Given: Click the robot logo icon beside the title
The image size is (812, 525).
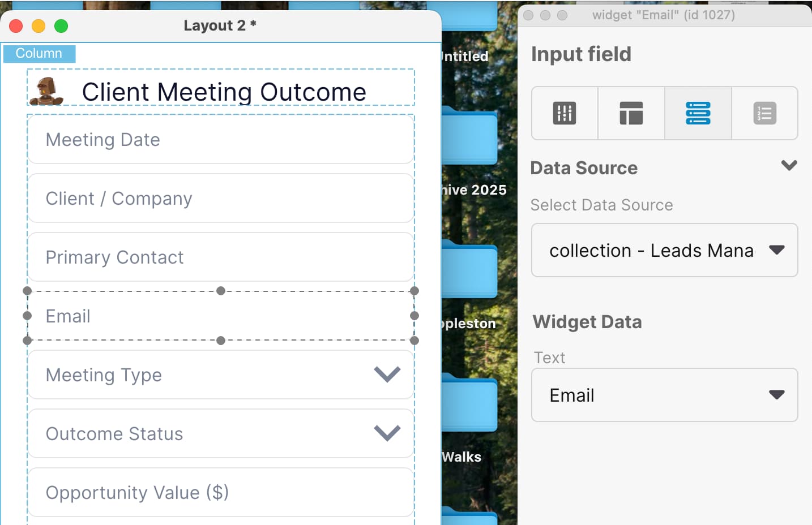Looking at the screenshot, I should click(46, 91).
